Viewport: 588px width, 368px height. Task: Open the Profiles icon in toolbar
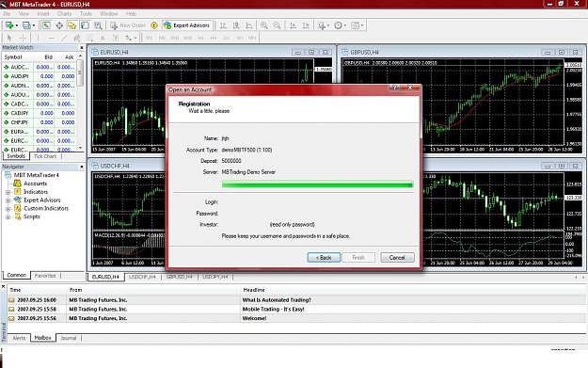click(x=28, y=25)
